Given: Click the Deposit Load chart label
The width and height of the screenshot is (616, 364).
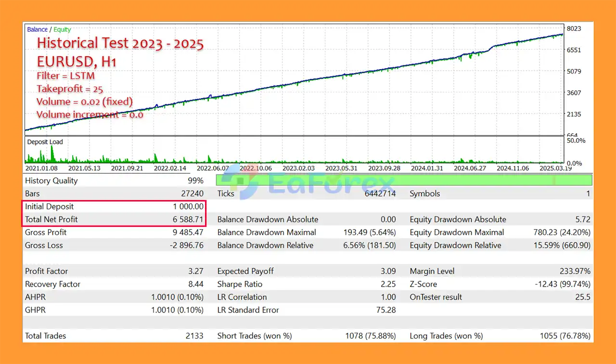Looking at the screenshot, I should 45,142.
